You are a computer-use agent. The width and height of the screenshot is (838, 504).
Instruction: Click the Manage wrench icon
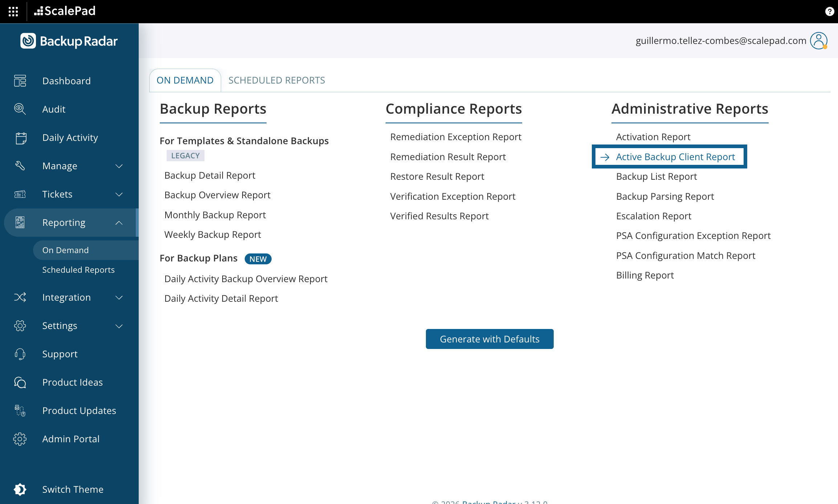[20, 166]
